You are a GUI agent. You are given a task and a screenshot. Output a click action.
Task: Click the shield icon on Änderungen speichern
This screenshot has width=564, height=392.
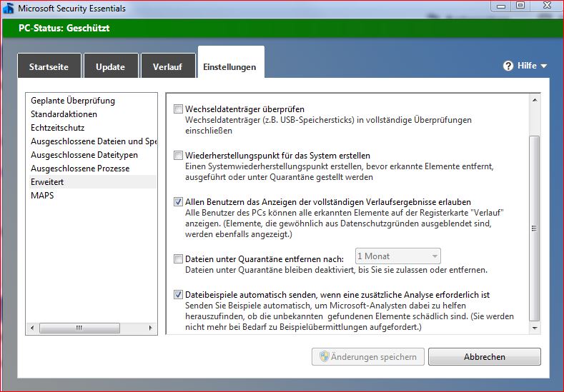pos(324,356)
